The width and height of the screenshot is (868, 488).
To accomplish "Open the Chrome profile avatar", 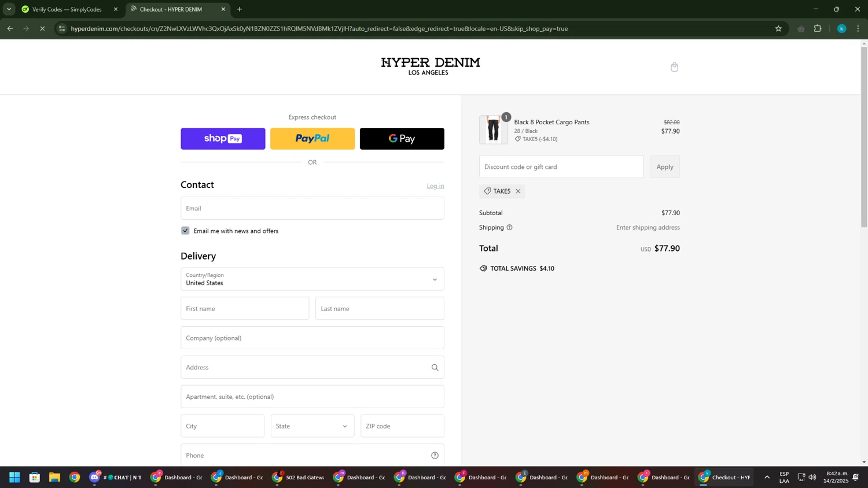I will (842, 28).
